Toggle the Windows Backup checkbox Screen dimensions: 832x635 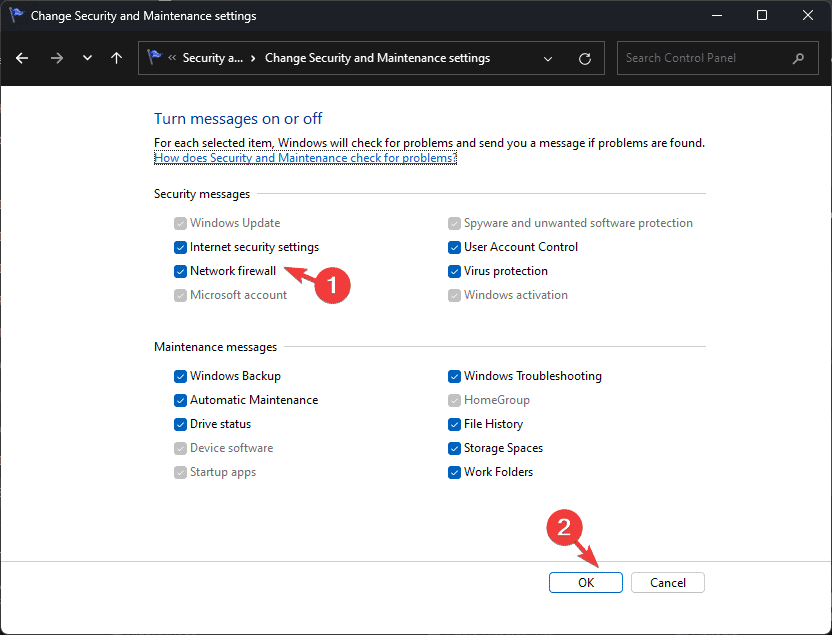click(x=180, y=376)
